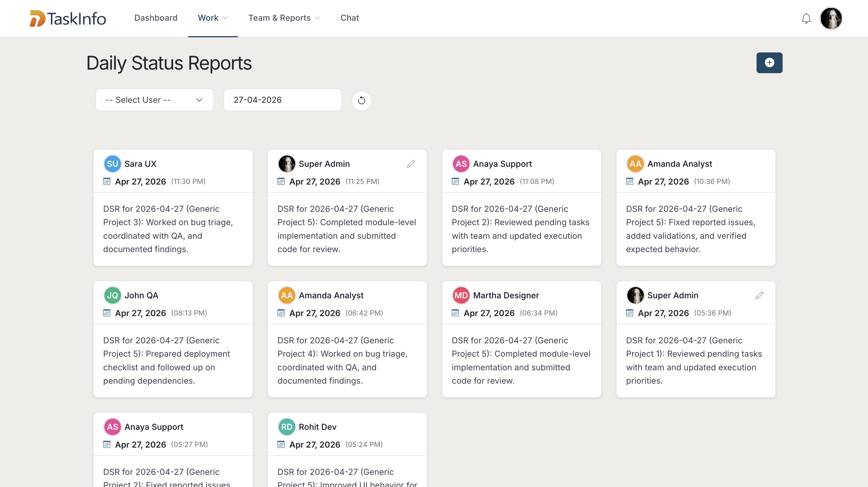This screenshot has height=487, width=868.
Task: Go to the Dashboard page
Action: click(156, 18)
